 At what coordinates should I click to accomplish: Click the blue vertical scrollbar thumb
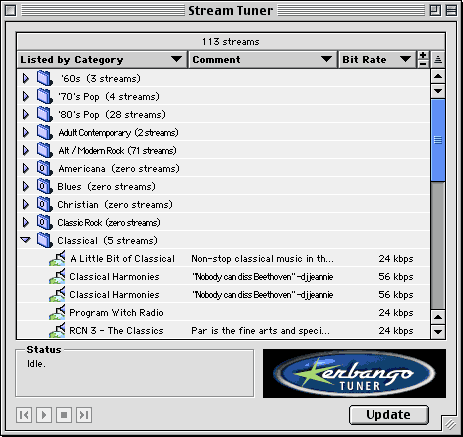click(438, 140)
